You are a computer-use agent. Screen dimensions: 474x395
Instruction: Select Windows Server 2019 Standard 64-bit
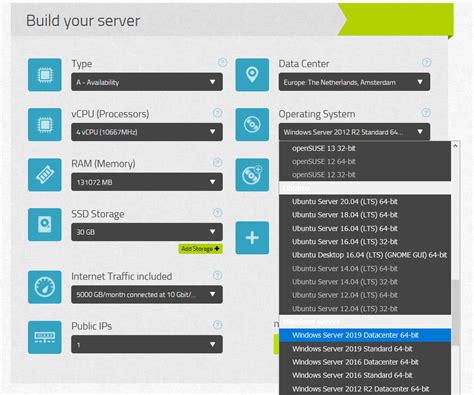[x=365, y=349]
